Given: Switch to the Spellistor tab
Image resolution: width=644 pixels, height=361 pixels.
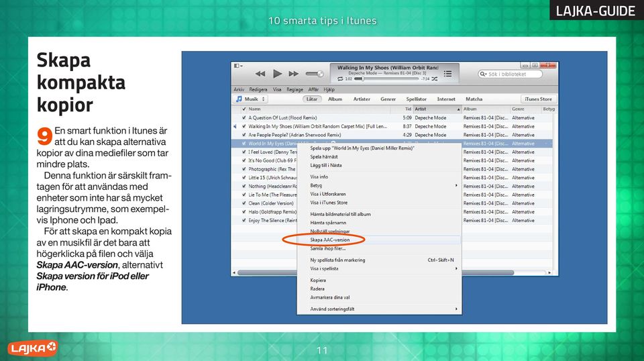Looking at the screenshot, I should click(417, 99).
